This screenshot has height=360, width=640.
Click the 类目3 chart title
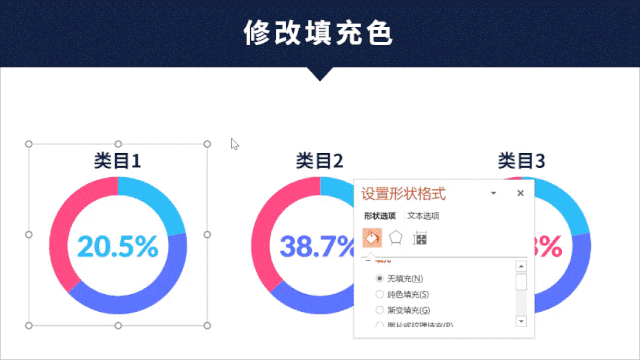coord(521,161)
